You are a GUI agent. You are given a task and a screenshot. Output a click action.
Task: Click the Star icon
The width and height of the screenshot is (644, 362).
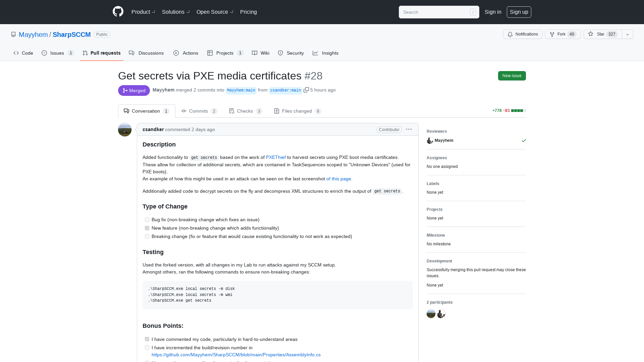click(x=591, y=34)
